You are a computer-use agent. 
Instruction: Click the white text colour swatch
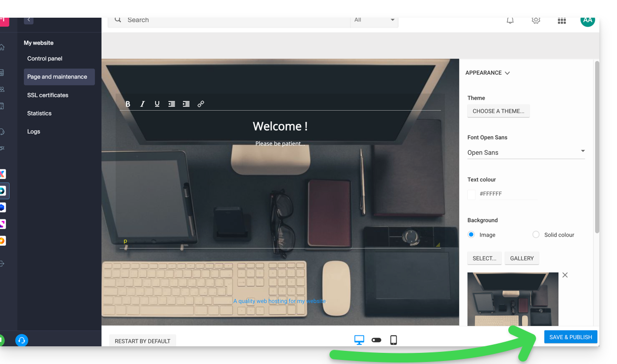click(472, 194)
